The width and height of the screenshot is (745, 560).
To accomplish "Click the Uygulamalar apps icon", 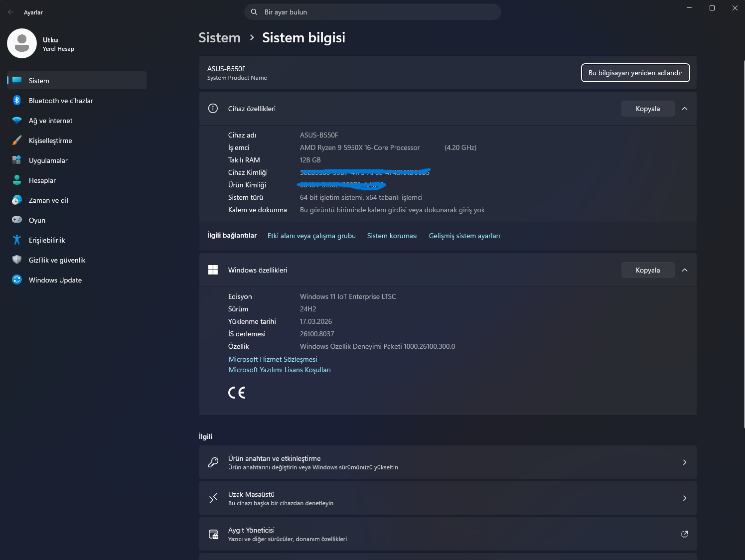I will click(17, 160).
